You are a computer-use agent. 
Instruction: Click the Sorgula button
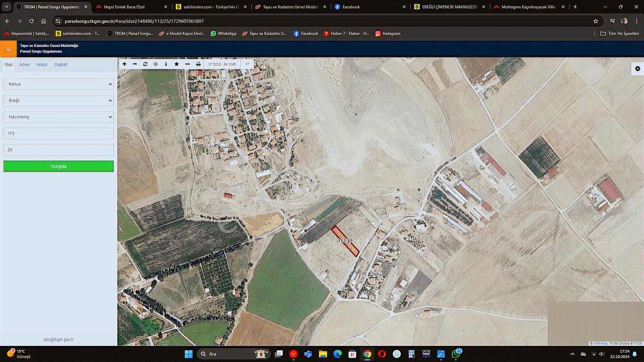(x=58, y=166)
